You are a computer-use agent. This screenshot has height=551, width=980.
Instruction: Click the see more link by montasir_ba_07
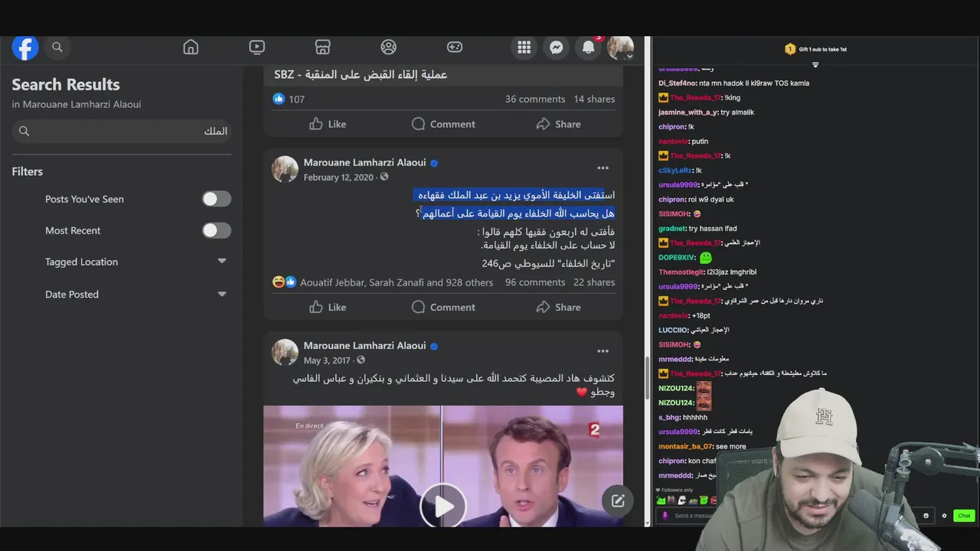coord(730,446)
